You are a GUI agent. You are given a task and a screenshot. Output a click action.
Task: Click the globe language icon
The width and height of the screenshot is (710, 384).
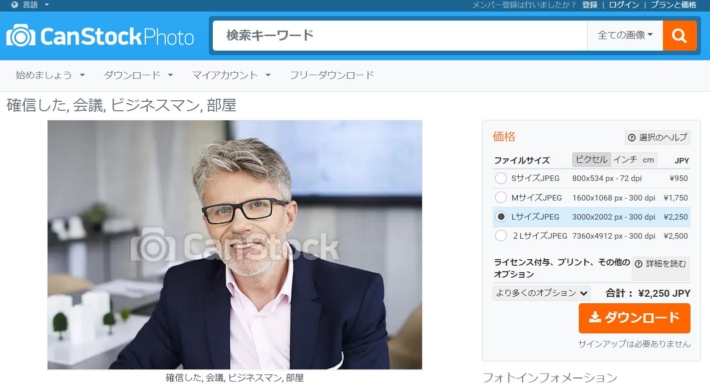pyautogui.click(x=14, y=5)
